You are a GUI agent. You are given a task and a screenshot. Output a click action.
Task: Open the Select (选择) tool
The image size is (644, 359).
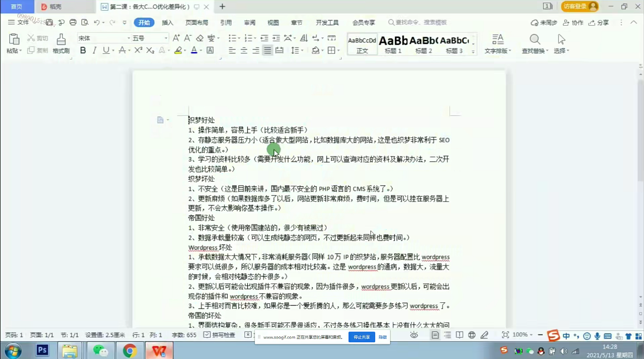[561, 43]
